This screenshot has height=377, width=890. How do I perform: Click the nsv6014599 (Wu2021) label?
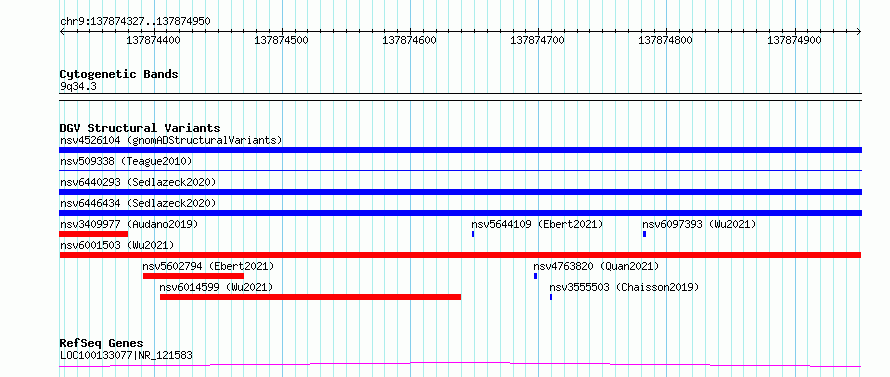tap(216, 287)
